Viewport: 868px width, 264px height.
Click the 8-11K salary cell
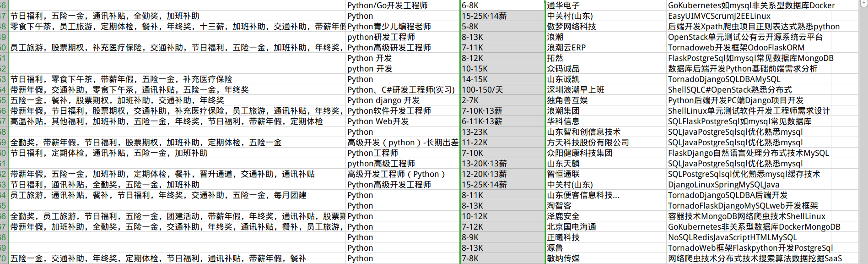coord(502,195)
